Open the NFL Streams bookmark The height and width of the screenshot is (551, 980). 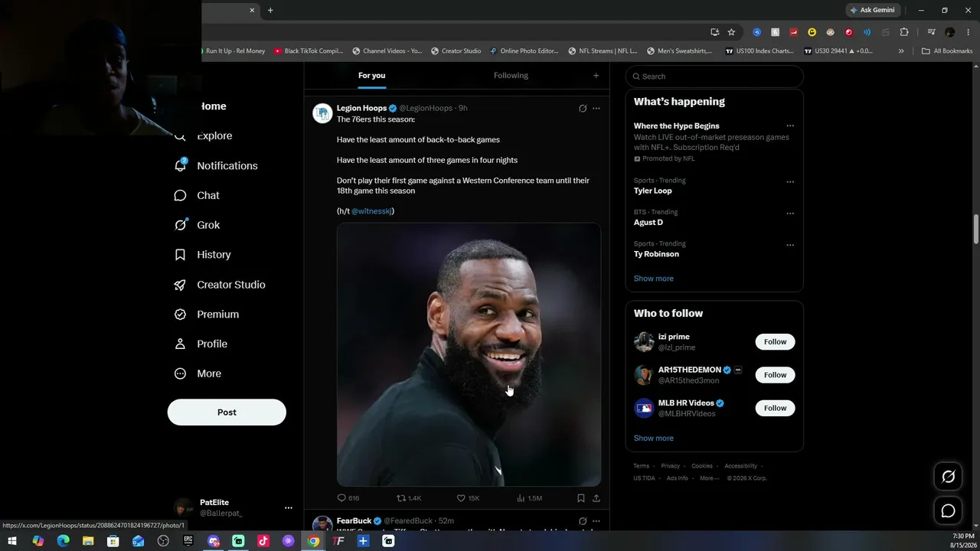tap(603, 51)
